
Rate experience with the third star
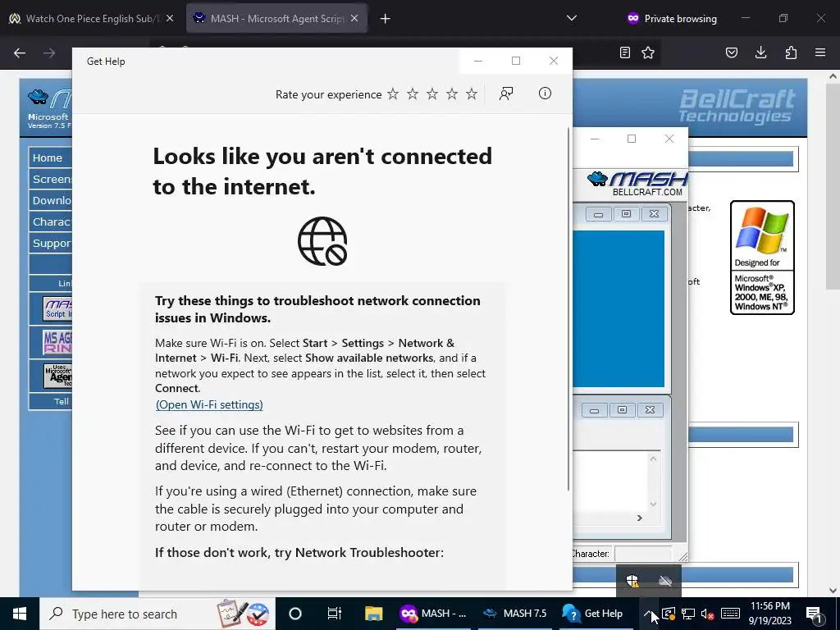(x=432, y=94)
